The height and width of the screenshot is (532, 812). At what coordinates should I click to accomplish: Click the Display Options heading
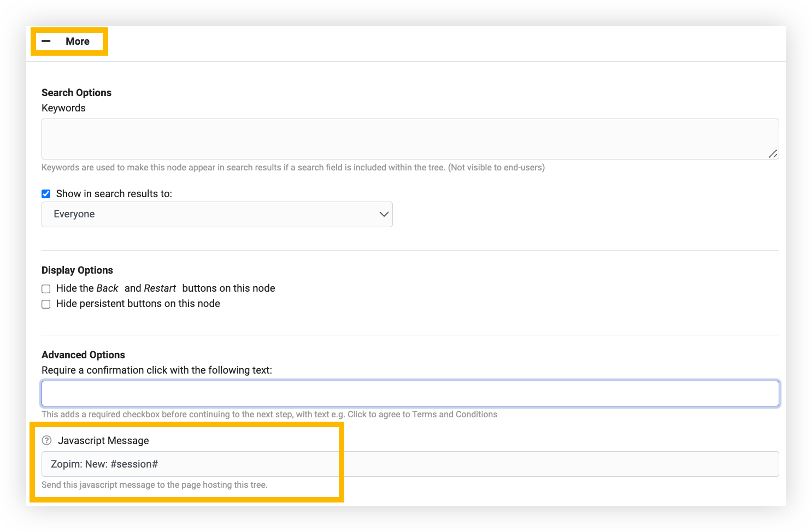click(77, 270)
